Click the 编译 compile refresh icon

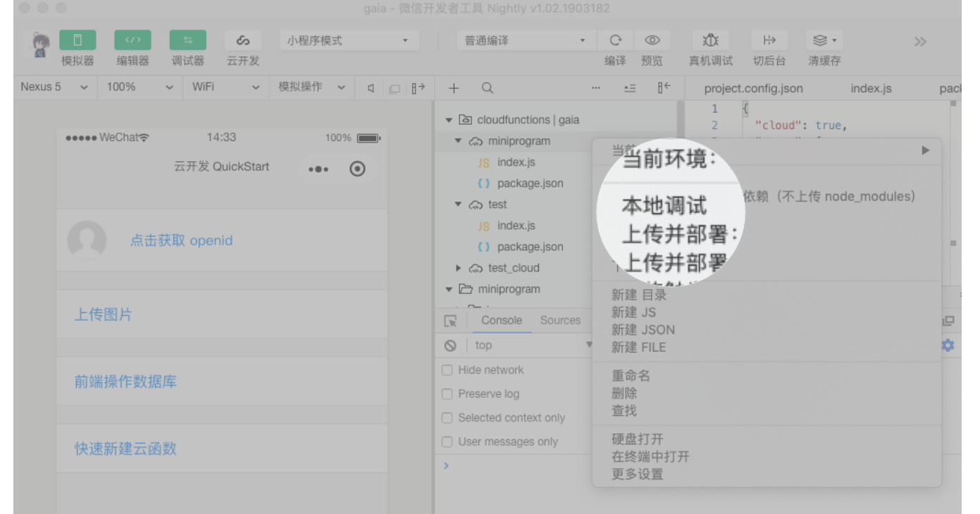pos(616,40)
